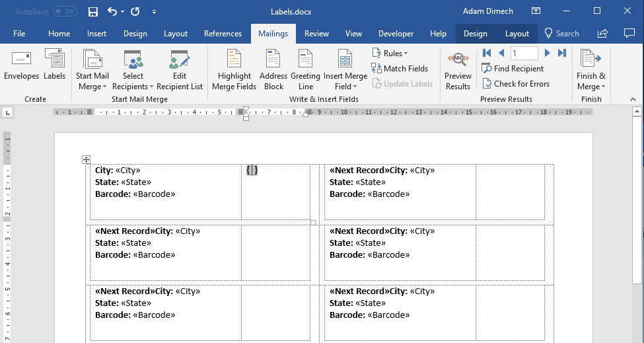Go to next record arrow
The width and height of the screenshot is (644, 343).
547,53
